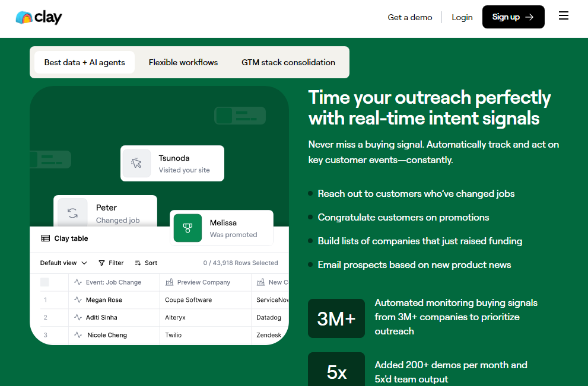The image size is (588, 386).
Task: Click the Sort icon in table toolbar
Action: [x=138, y=263]
